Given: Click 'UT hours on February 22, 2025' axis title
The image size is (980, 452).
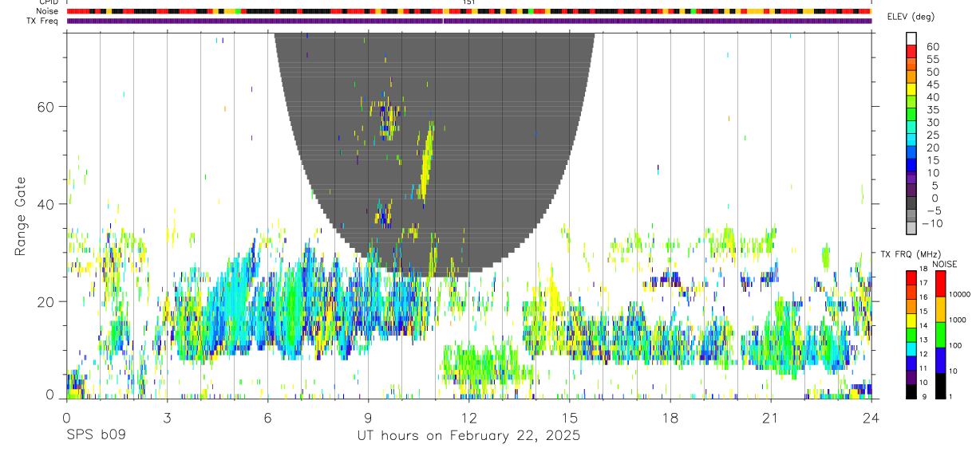Looking at the screenshot, I should point(468,436).
